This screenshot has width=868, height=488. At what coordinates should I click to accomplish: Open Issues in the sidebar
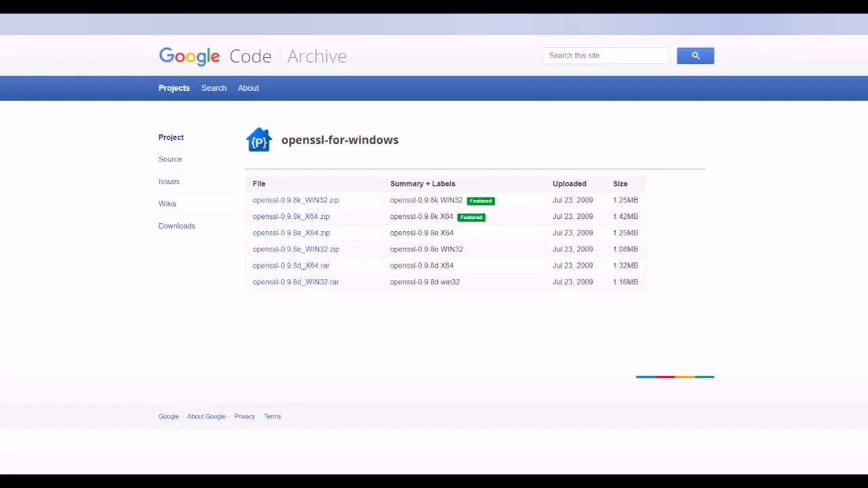[169, 182]
